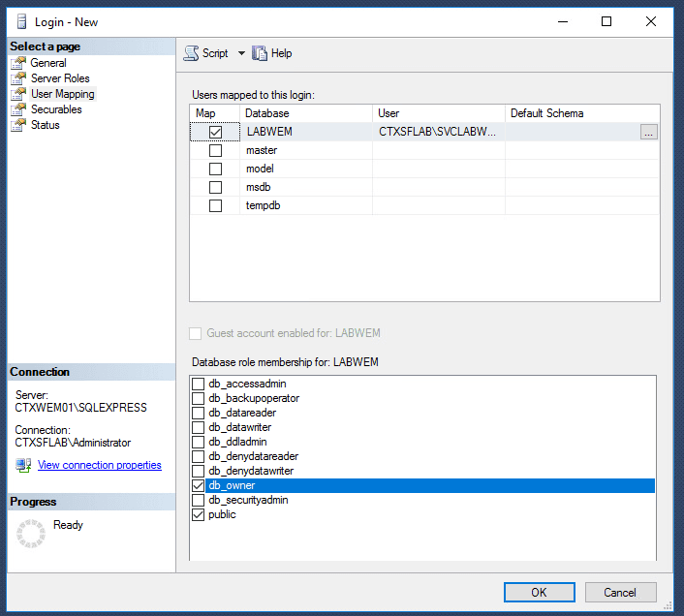Click the Script scroll icon
684x616 pixels.
pyautogui.click(x=191, y=53)
